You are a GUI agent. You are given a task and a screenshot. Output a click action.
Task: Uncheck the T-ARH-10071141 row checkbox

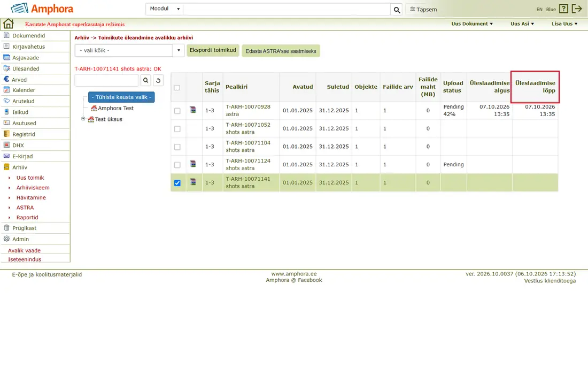177,183
